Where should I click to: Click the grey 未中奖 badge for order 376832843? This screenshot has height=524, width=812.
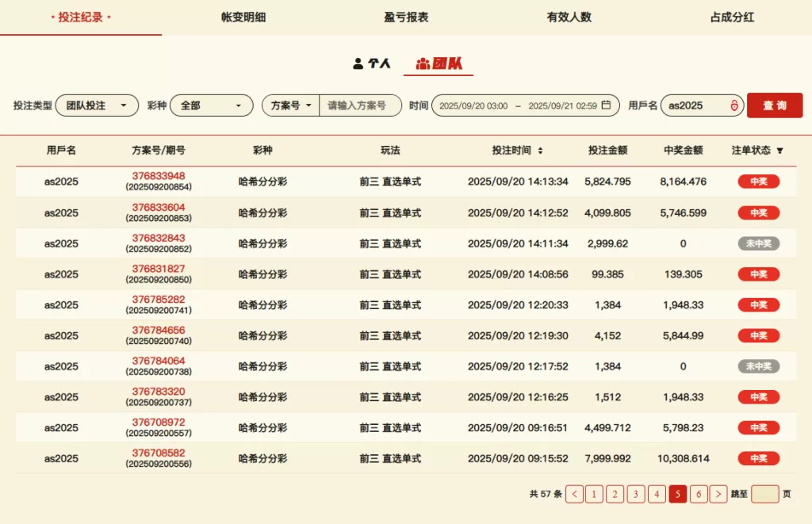[758, 243]
